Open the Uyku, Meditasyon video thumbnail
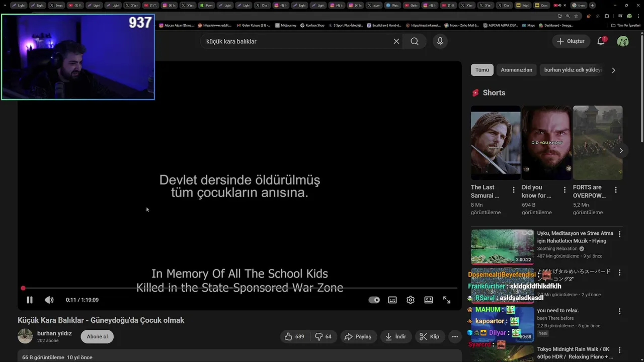 pyautogui.click(x=503, y=247)
